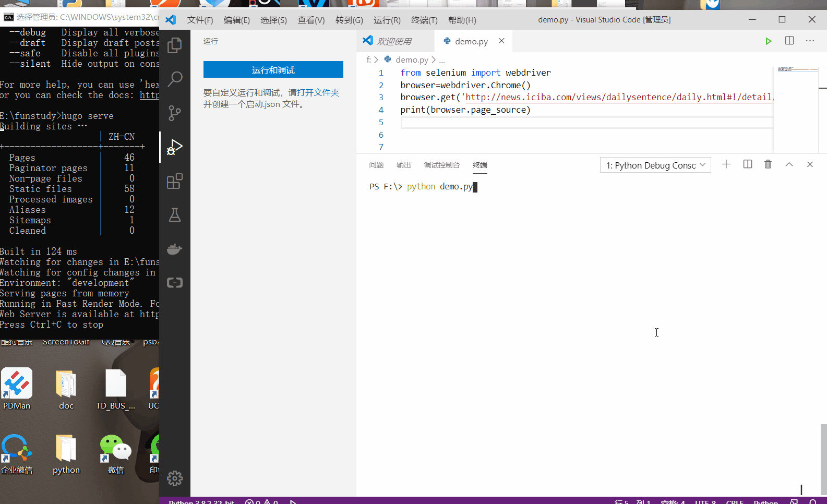827x504 pixels.
Task: Open PDMan desktop shortcut
Action: pyautogui.click(x=17, y=389)
